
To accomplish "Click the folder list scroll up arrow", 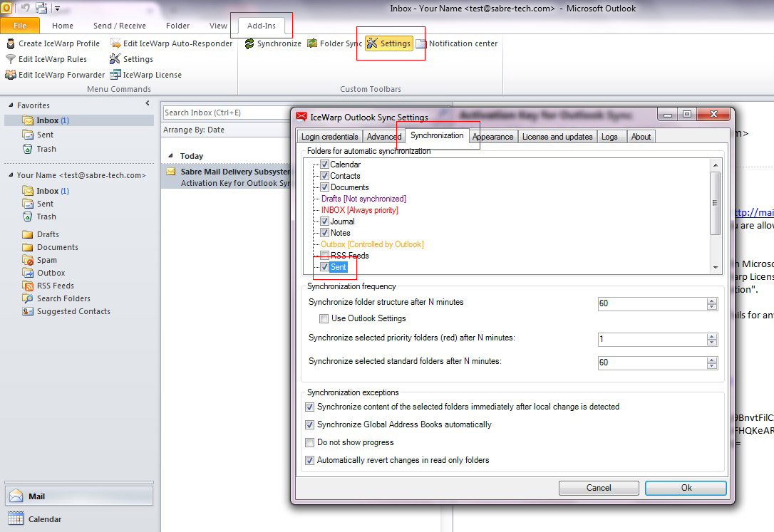I will pos(716,165).
